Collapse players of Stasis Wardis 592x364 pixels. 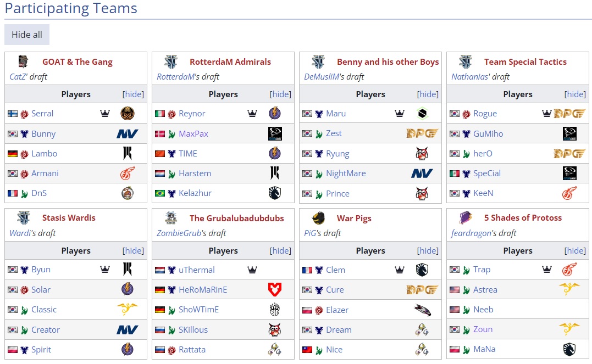click(133, 251)
